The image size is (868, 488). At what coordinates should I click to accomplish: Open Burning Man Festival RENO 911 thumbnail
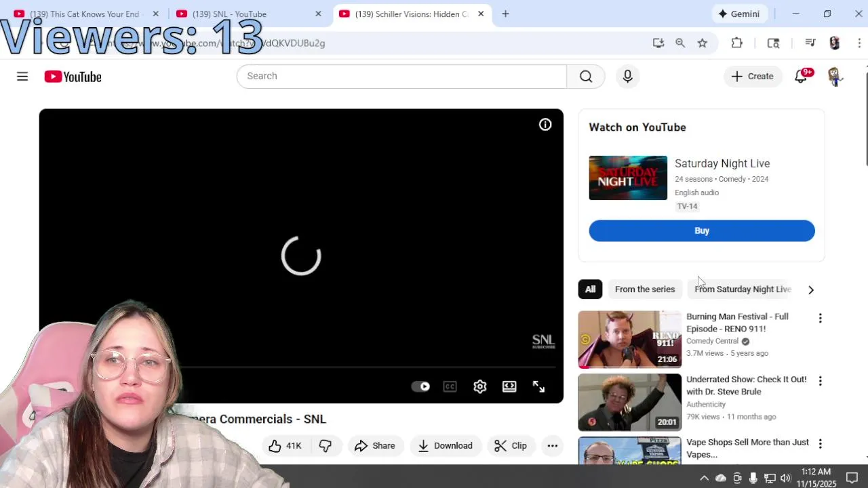pyautogui.click(x=629, y=340)
